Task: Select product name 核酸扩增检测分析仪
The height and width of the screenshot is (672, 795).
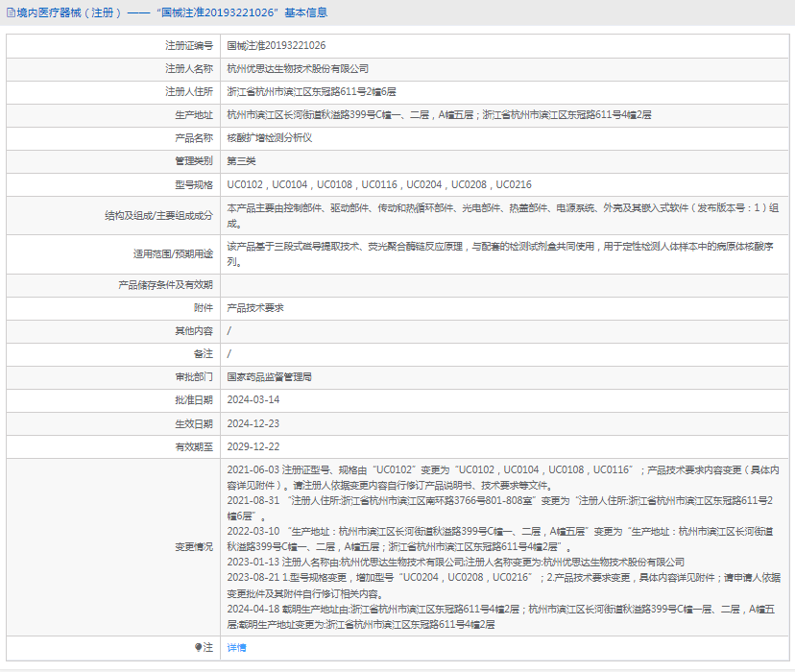Action: click(269, 138)
